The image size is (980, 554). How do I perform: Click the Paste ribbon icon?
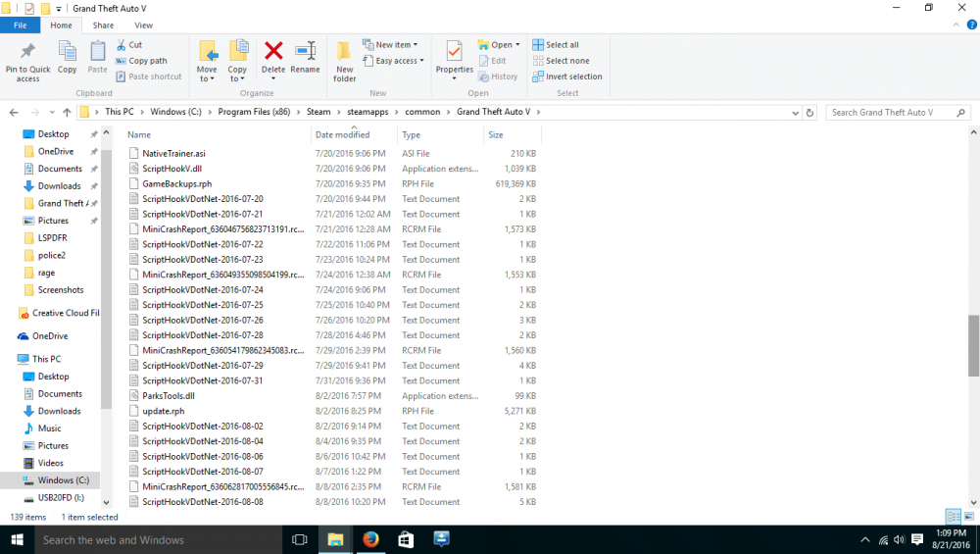pos(97,51)
